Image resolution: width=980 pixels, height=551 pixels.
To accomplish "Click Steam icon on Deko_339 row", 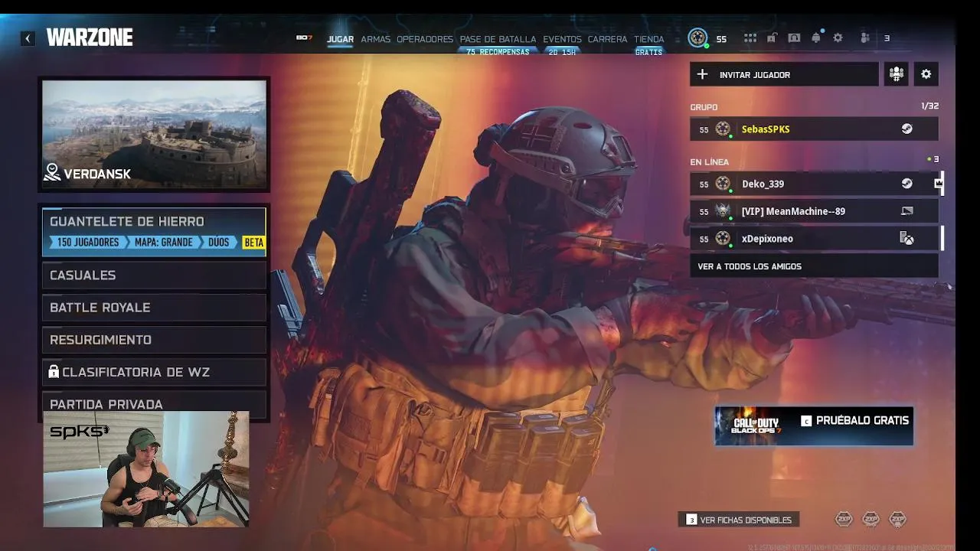I will (x=906, y=184).
